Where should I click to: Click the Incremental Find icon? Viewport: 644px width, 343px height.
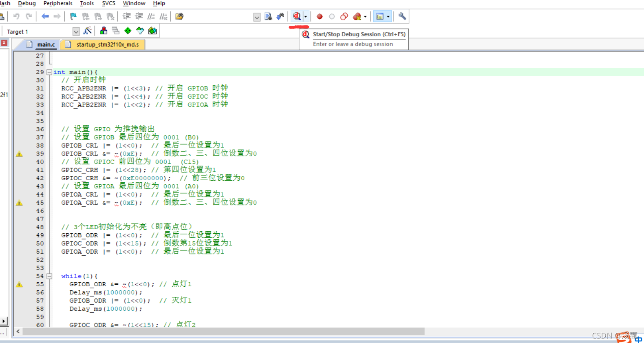coord(280,16)
